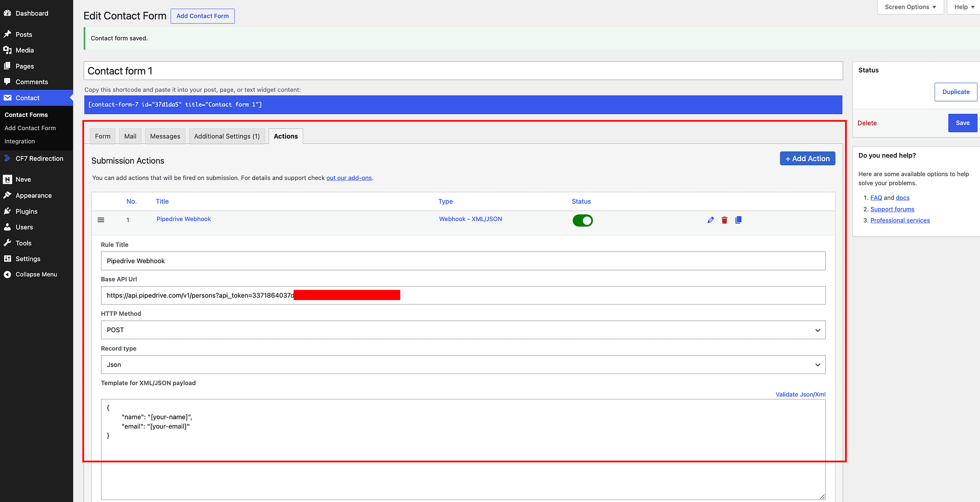Viewport: 980px width, 502px height.
Task: Open the Support forums link
Action: [892, 209]
